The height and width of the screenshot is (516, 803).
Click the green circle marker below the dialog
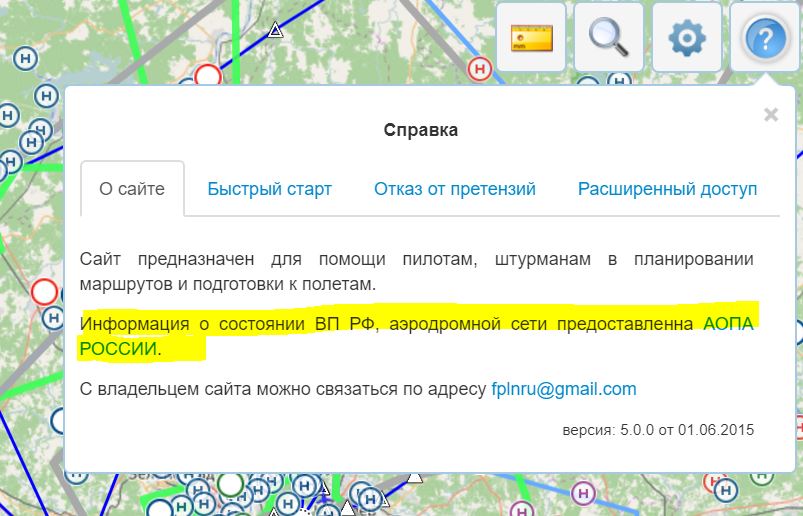tap(231, 485)
